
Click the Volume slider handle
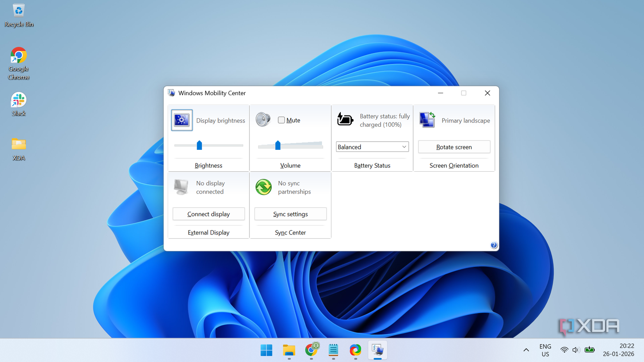[278, 145]
